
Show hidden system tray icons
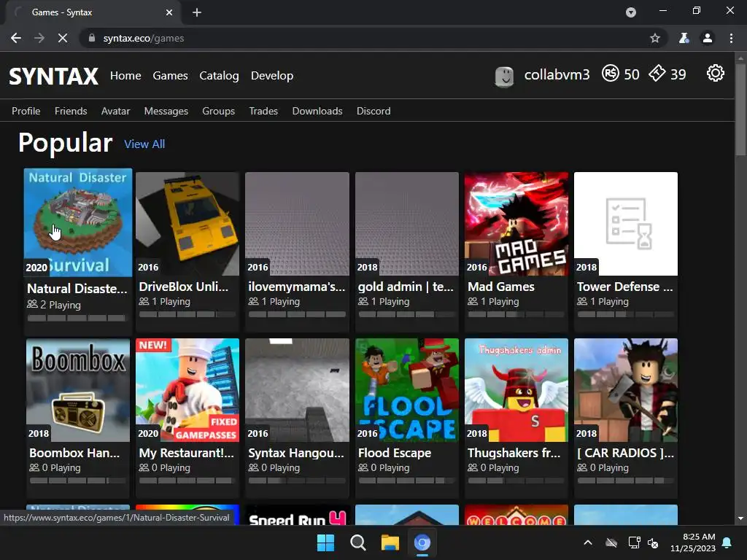(588, 542)
